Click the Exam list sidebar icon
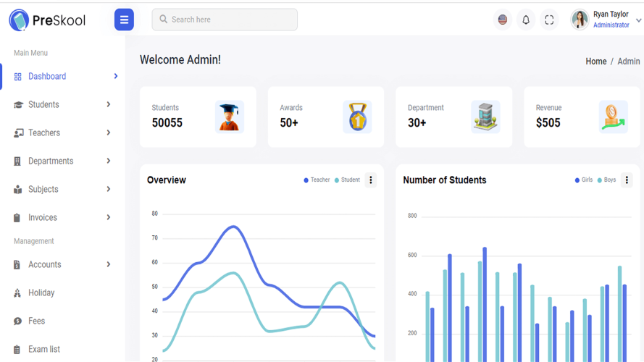 point(17,349)
